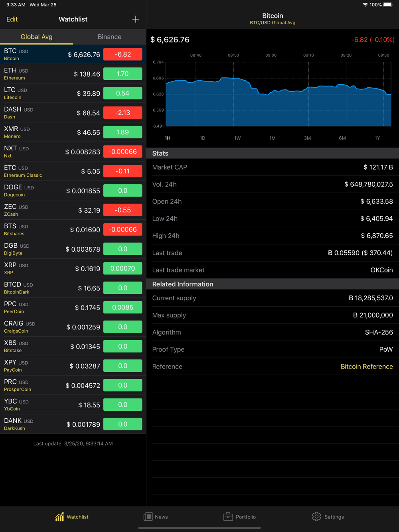Tap the red -2.13 change badge for DASH
The image size is (399, 532).
(x=123, y=113)
